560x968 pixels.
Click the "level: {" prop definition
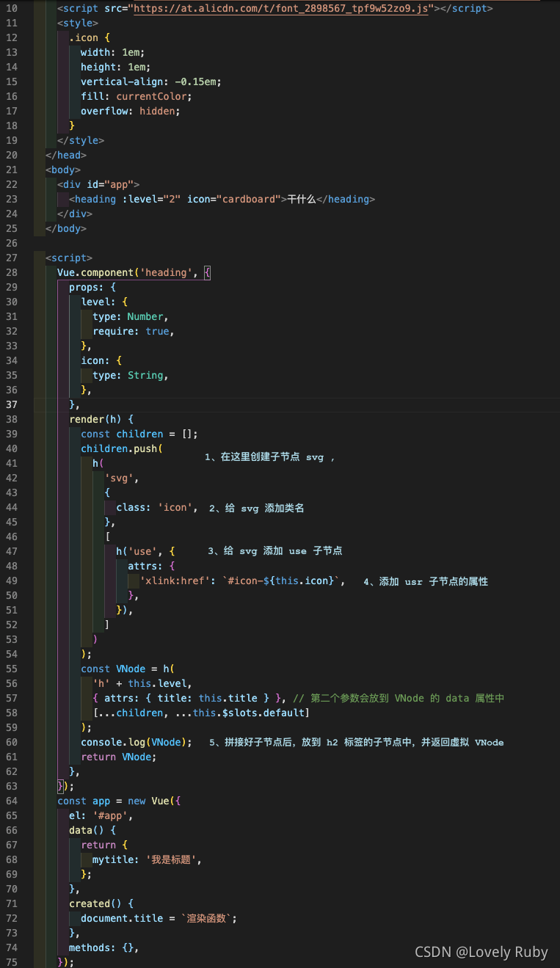pyautogui.click(x=104, y=302)
